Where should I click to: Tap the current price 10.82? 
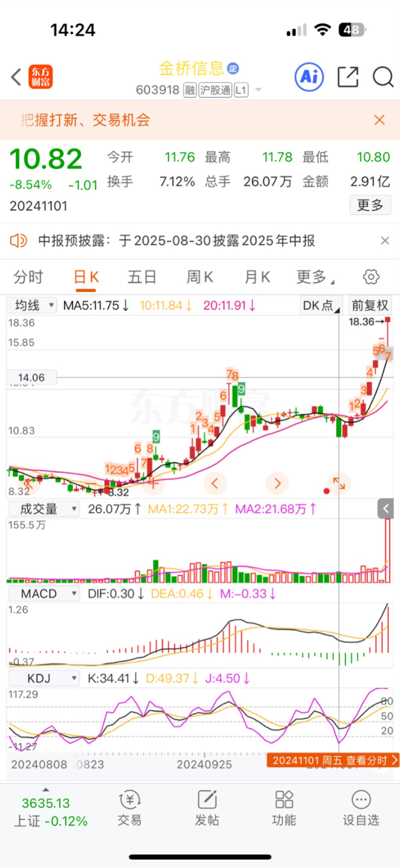46,159
